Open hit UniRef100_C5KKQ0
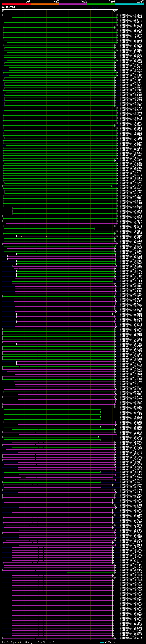The image size is (146, 644). point(131,244)
